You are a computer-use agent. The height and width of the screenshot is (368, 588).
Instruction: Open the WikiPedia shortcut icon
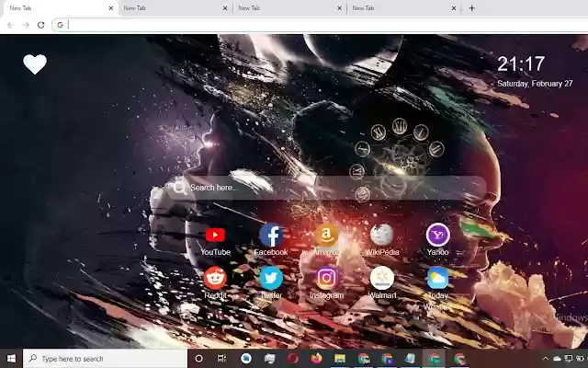coord(382,235)
